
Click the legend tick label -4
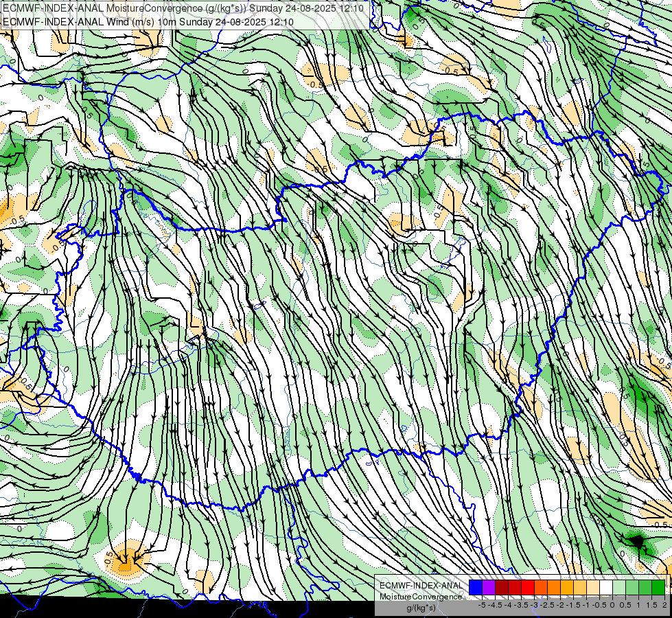pyautogui.click(x=508, y=605)
